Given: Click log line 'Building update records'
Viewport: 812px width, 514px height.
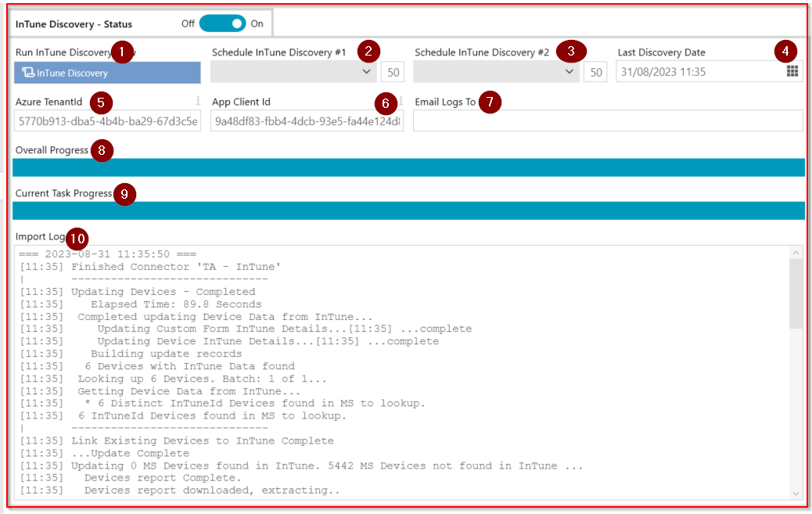Looking at the screenshot, I should (166, 354).
